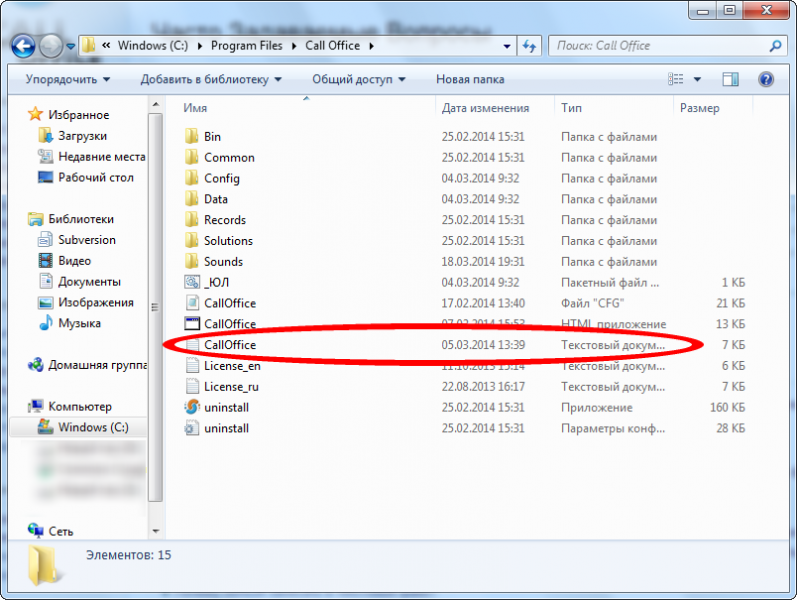Sort by the Дата изменения column header
797x600 pixels.
point(485,108)
